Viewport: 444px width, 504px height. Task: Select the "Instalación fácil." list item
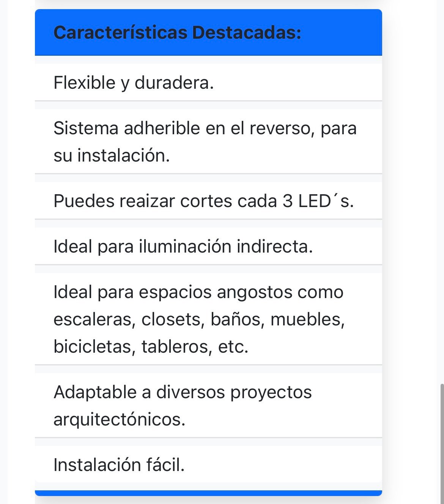click(119, 465)
